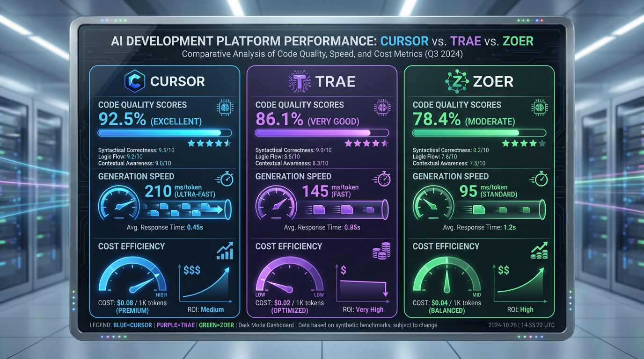Toggle the half star in Trae rating
This screenshot has height=359, width=644.
(x=385, y=144)
